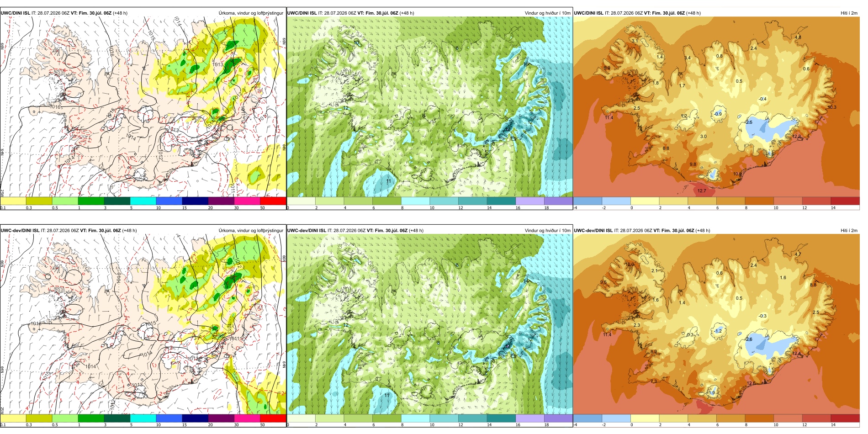Pick the purple 20-30 swatch in UWC-dev precipitation legend

point(221,418)
